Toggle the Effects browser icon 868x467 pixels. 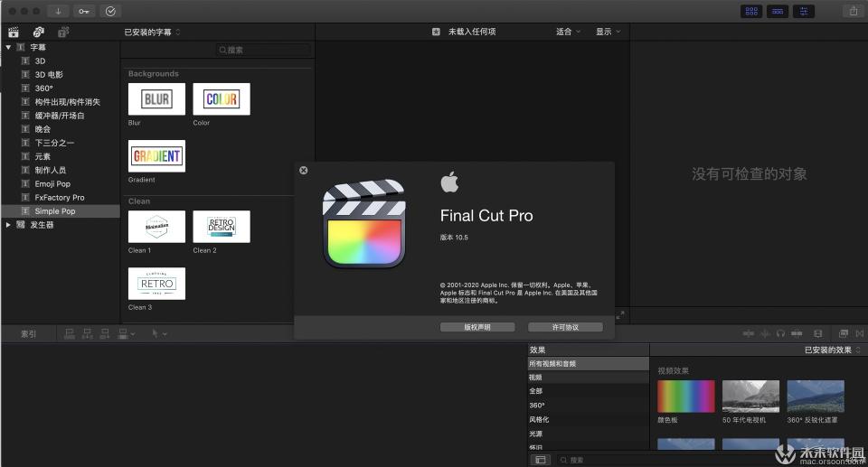(x=843, y=333)
